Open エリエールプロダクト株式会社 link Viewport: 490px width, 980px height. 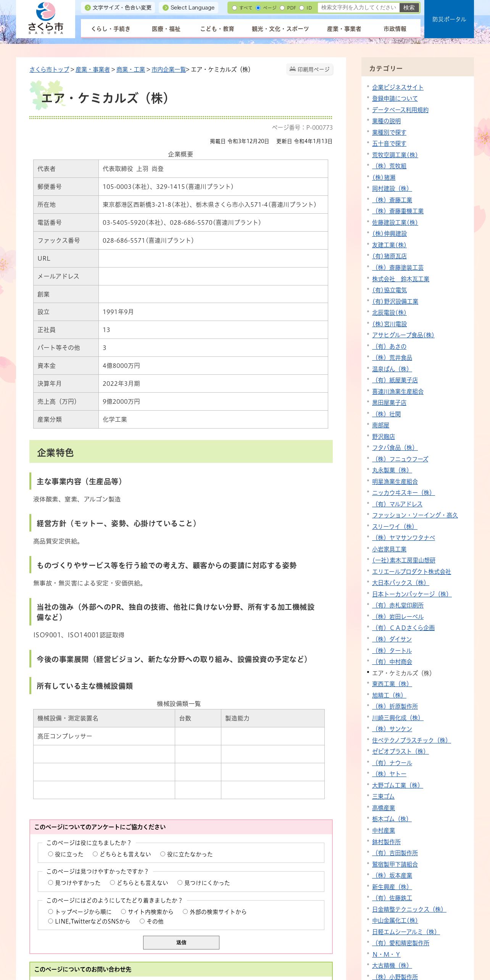point(411,572)
